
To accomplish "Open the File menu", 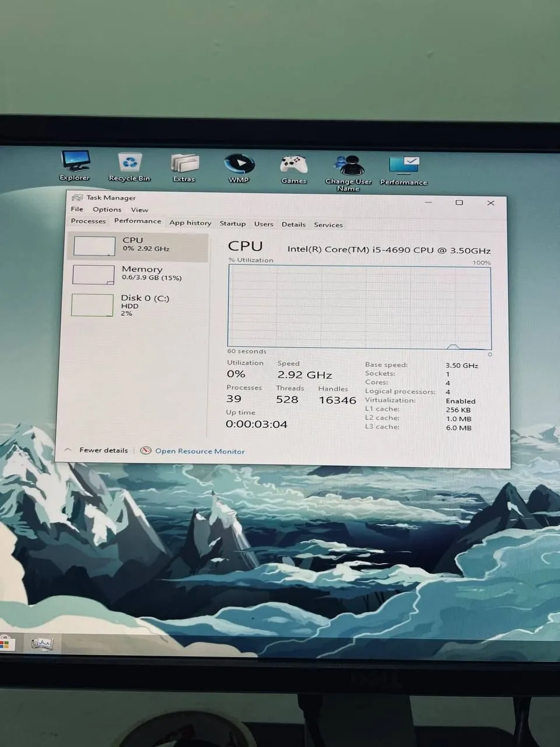I will pyautogui.click(x=77, y=209).
